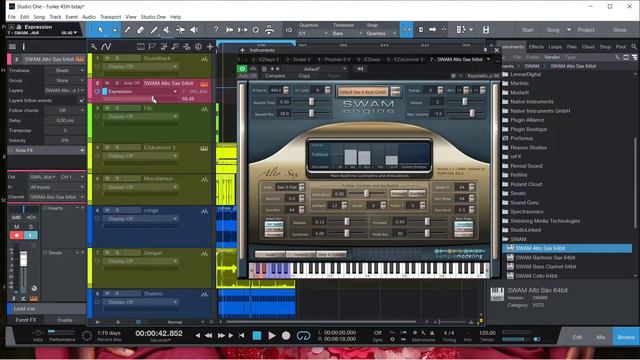Open the Transport menu

click(111, 17)
